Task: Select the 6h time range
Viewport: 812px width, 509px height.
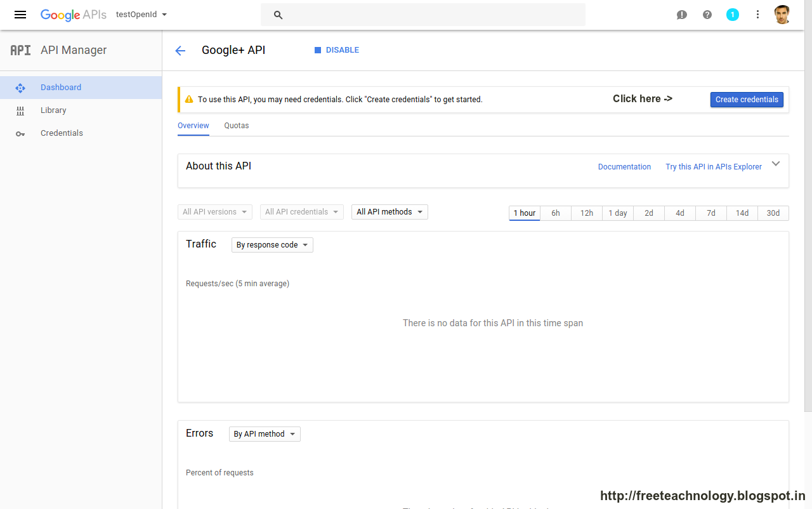Action: point(556,213)
